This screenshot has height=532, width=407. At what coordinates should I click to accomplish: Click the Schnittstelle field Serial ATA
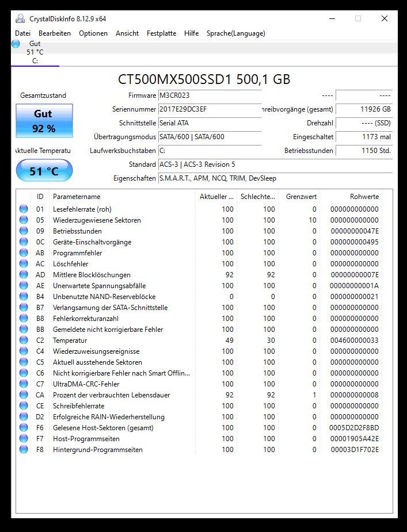(x=210, y=123)
